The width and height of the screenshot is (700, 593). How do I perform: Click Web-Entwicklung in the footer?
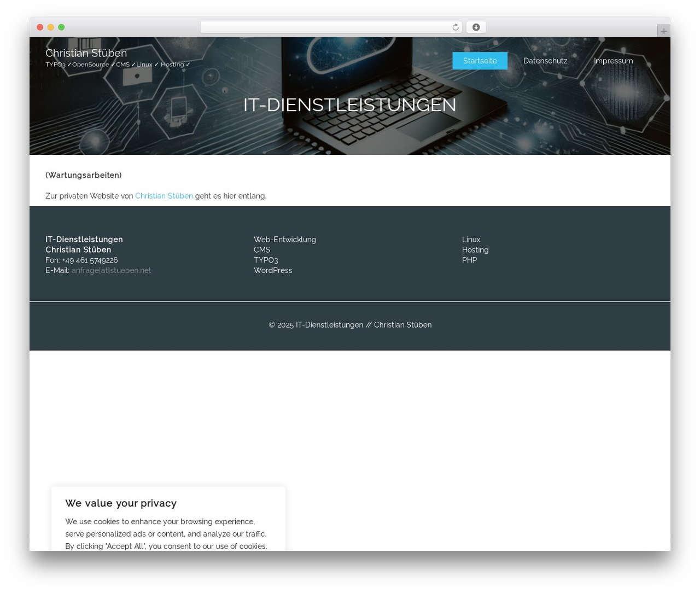click(x=285, y=240)
